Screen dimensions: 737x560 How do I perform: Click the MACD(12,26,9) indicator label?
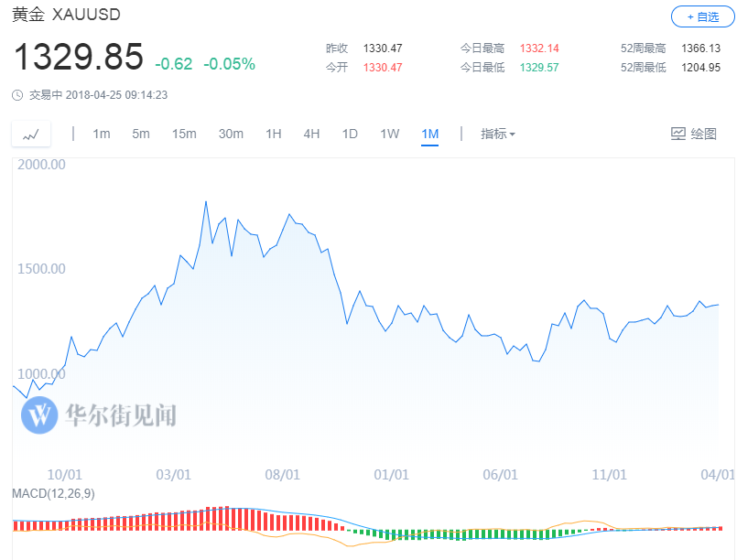pyautogui.click(x=53, y=493)
